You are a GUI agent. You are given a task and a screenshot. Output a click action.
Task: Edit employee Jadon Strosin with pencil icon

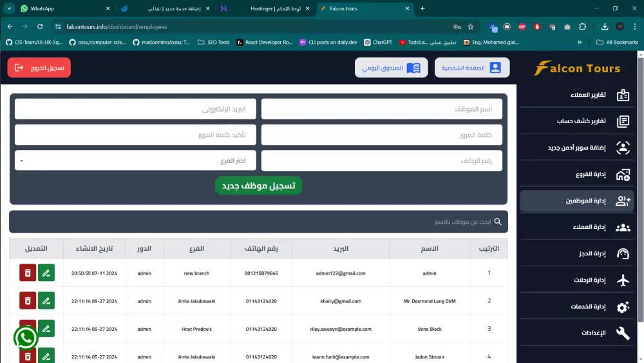(46, 356)
